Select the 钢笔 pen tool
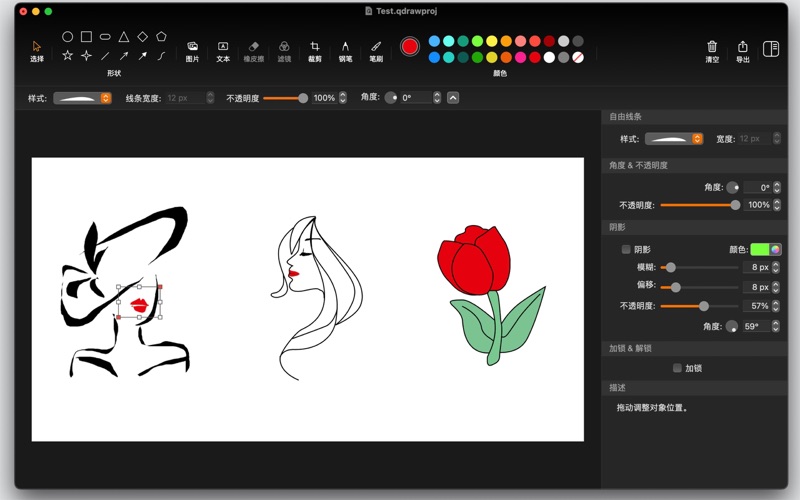The image size is (800, 500). tap(345, 47)
